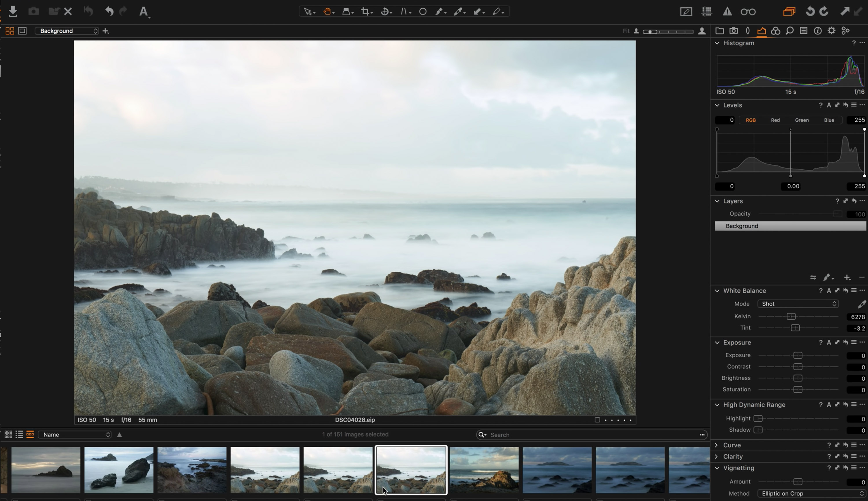Image resolution: width=868 pixels, height=501 pixels.
Task: Open Vignetting Method dropdown
Action: point(811,493)
